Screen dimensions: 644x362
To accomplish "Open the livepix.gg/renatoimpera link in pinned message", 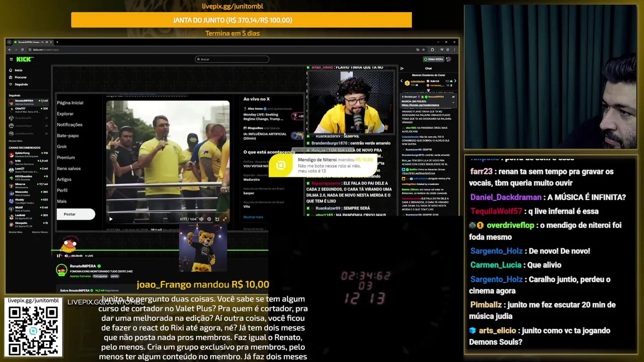I will (x=420, y=105).
